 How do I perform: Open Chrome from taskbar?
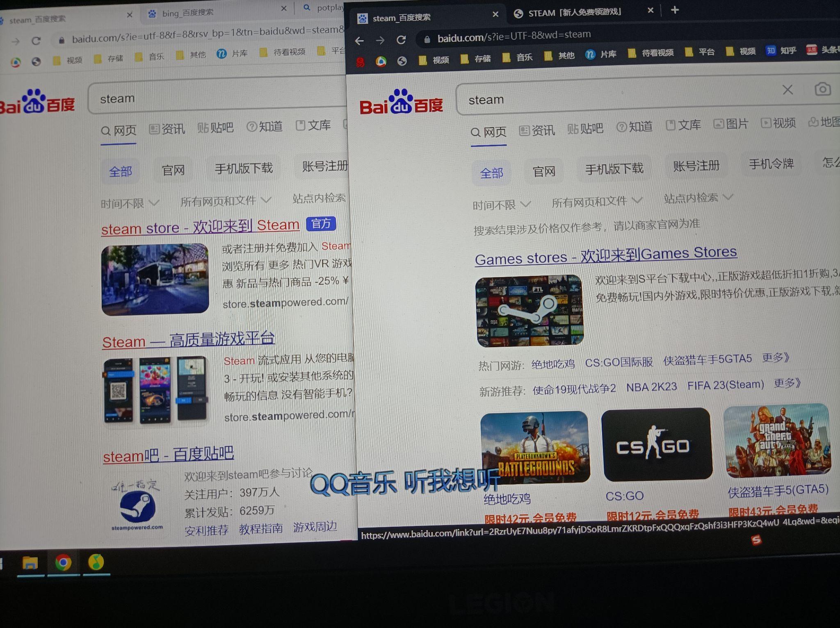point(63,562)
